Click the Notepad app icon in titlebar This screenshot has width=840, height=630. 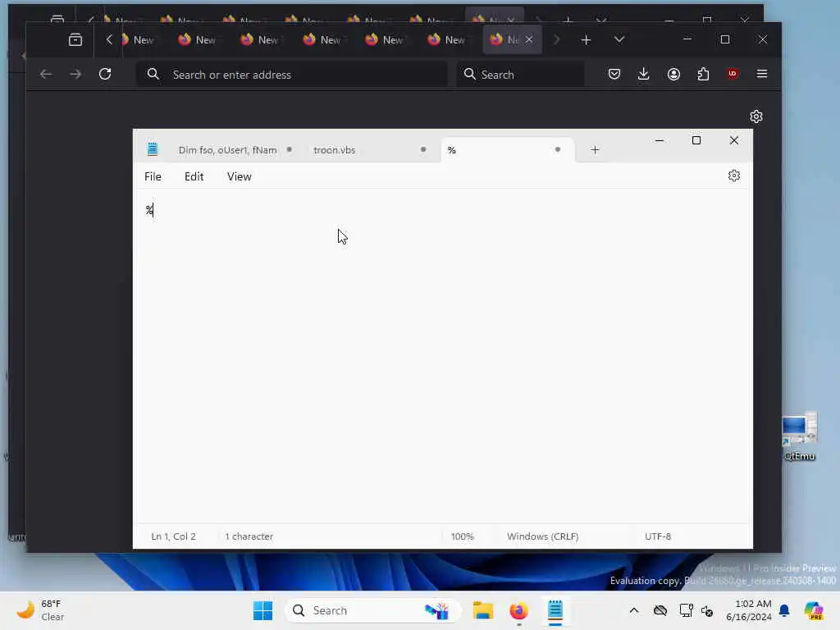153,149
